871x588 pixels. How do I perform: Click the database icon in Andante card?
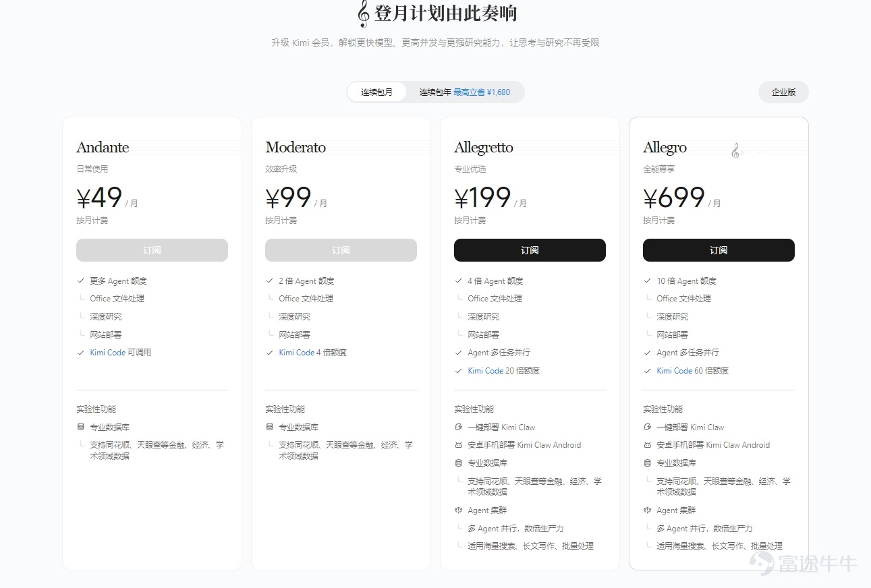pos(81,427)
